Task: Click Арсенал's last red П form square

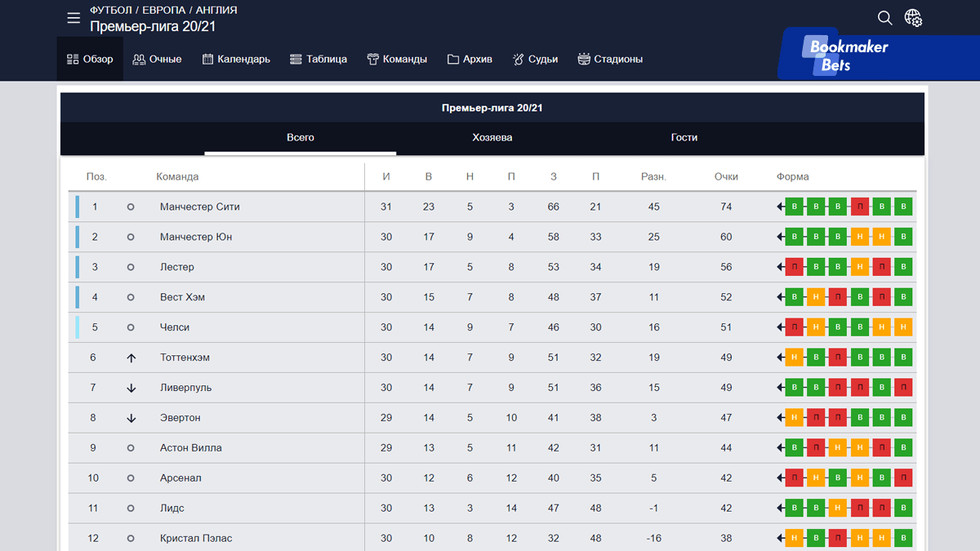Action: point(903,478)
